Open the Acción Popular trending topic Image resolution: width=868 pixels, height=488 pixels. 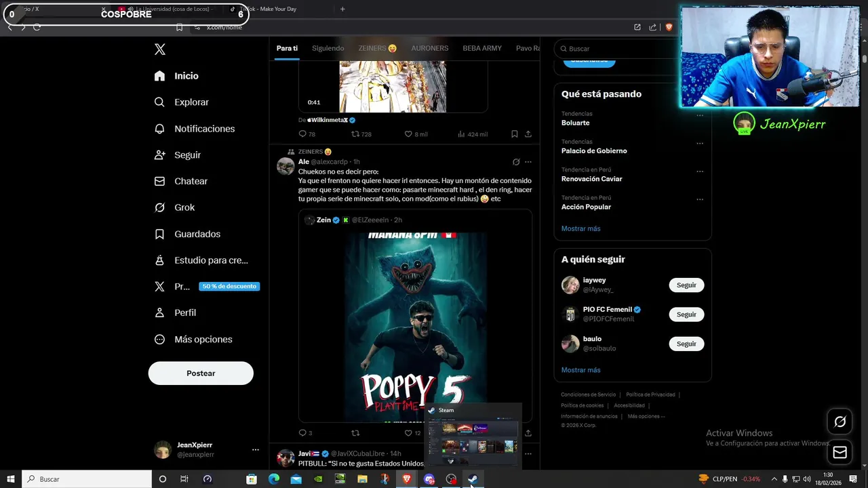587,207
